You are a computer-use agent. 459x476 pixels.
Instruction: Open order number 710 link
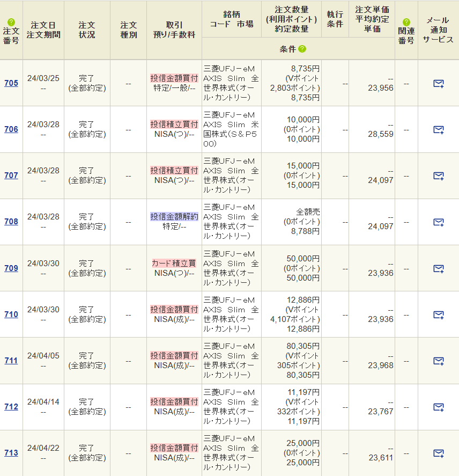(11, 314)
